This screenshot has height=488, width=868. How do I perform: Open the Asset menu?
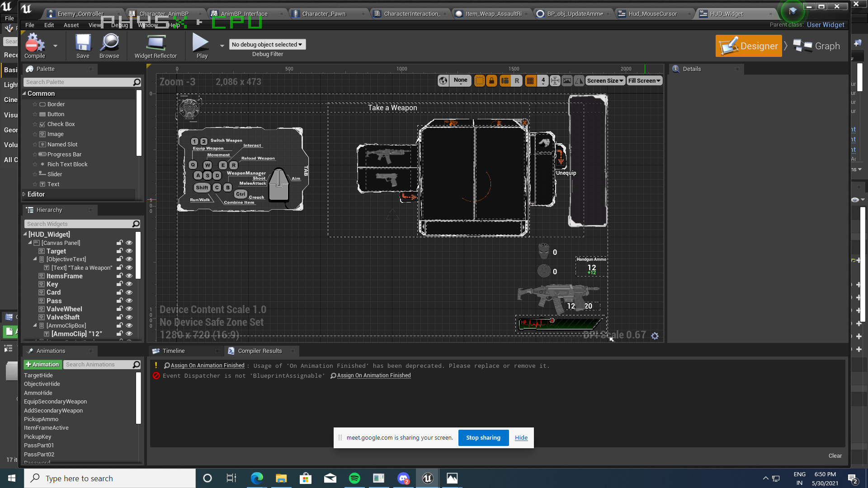(x=71, y=25)
